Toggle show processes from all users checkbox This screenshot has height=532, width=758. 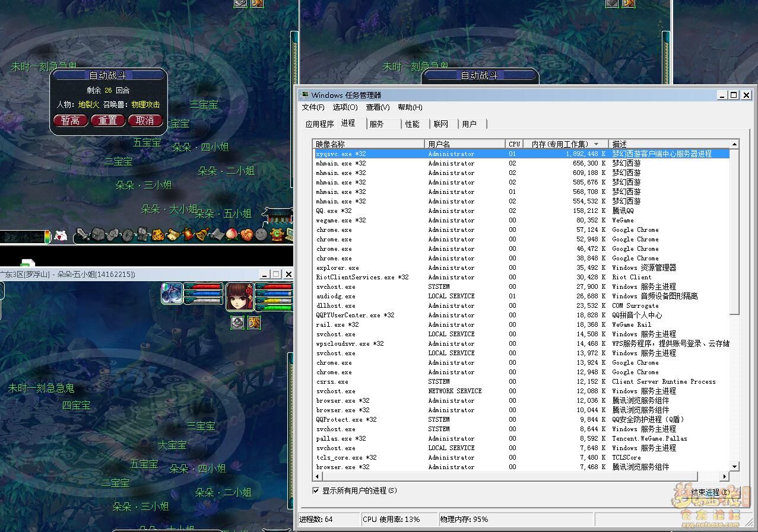316,490
